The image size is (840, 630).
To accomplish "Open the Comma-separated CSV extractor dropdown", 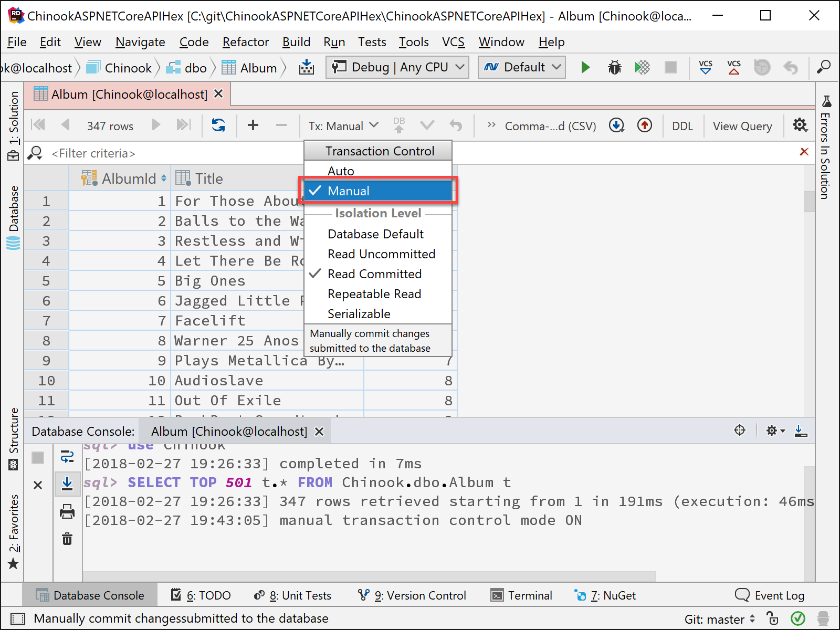I will (550, 126).
